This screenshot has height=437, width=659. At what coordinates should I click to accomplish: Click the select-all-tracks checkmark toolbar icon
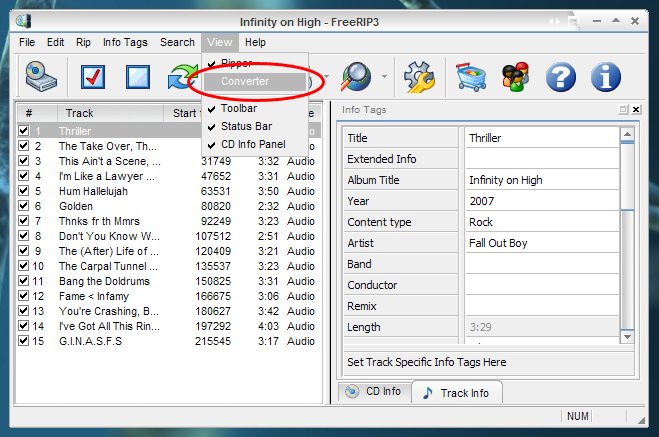coord(93,76)
